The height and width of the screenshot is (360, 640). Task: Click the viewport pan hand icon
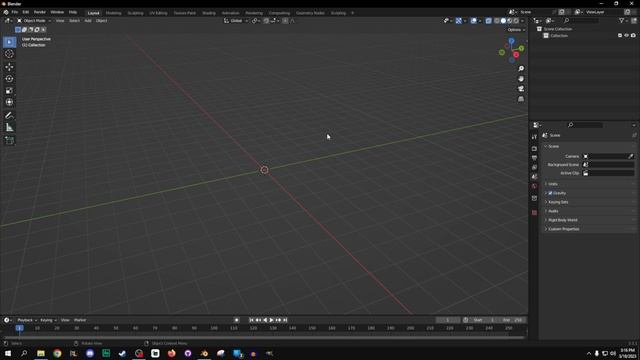(521, 79)
